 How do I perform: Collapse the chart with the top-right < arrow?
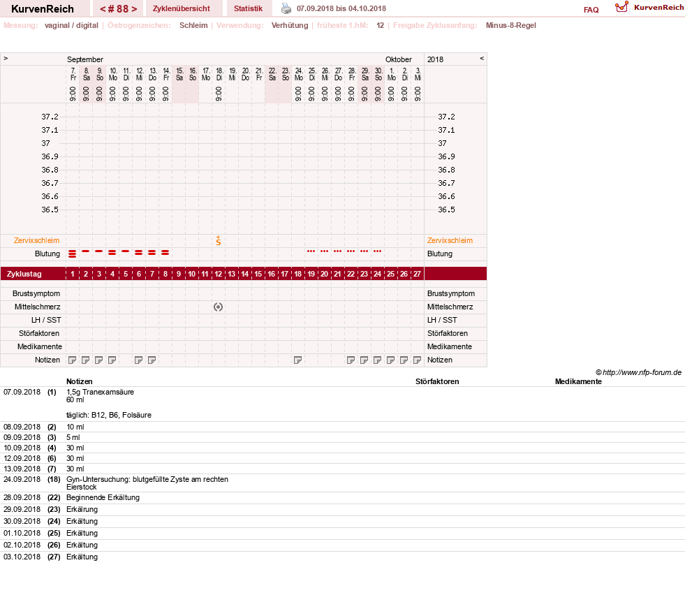click(482, 58)
